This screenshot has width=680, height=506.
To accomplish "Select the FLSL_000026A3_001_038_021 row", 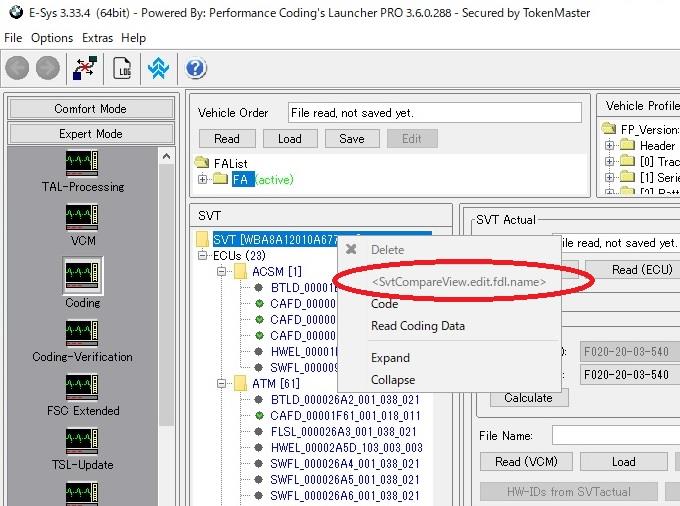I will pyautogui.click(x=343, y=432).
